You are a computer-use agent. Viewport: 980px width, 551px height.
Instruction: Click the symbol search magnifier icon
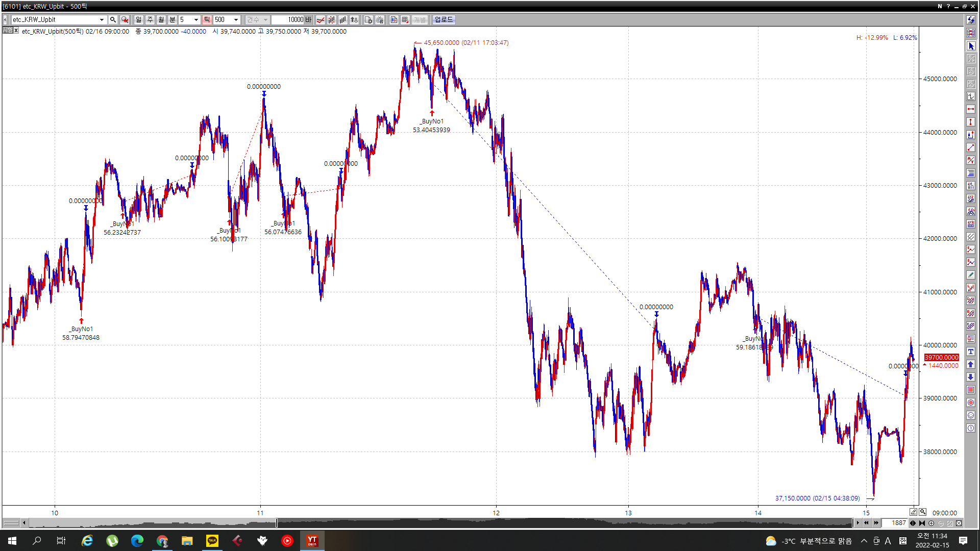click(x=113, y=19)
